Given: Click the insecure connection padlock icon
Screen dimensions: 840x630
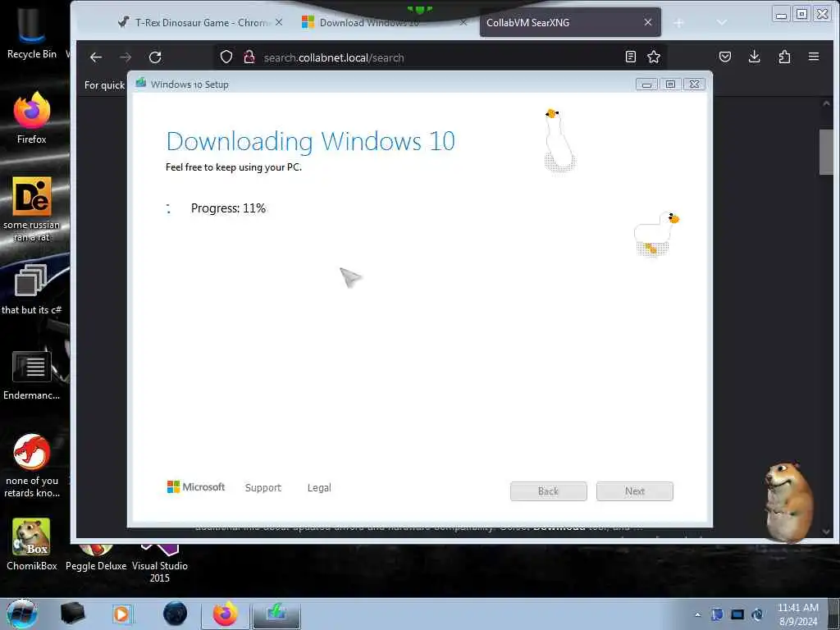Looking at the screenshot, I should 249,57.
